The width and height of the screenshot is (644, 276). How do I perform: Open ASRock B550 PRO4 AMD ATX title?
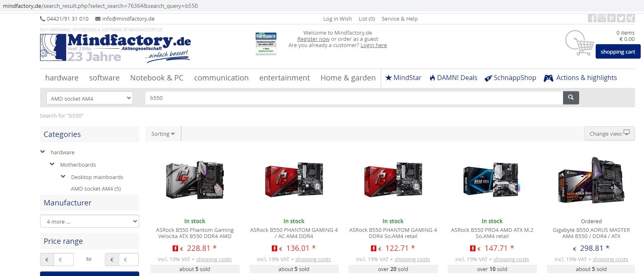pyautogui.click(x=492, y=233)
